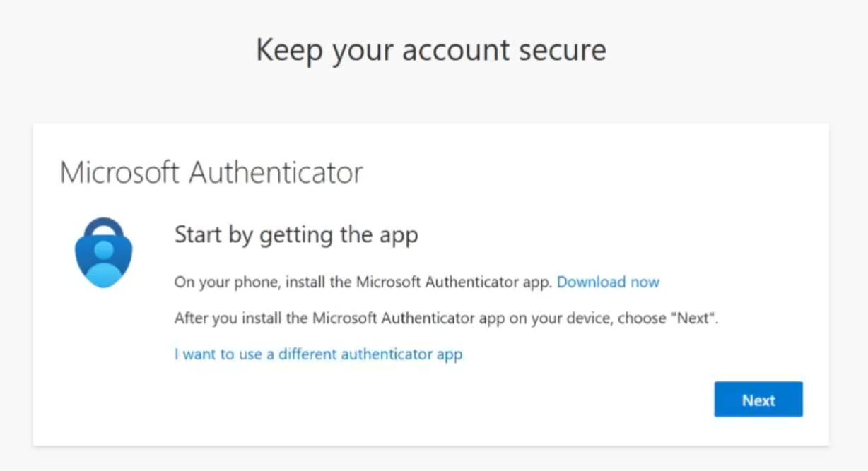Choose "I want to use a different authenticator app"

(318, 354)
